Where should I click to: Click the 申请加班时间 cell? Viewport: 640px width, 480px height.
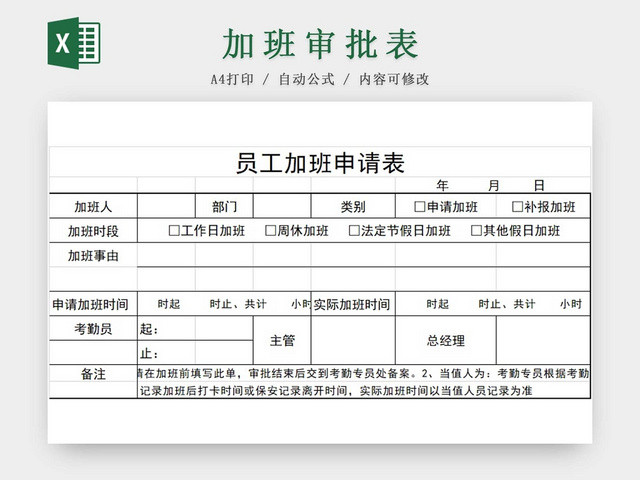coord(93,304)
